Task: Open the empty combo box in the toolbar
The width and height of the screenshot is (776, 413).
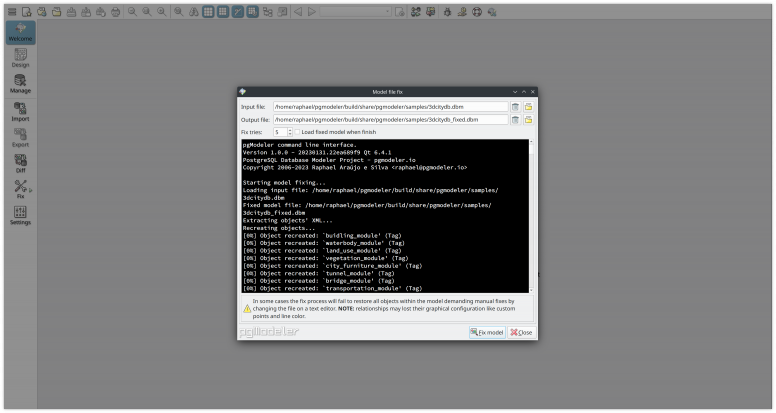Action: [355, 12]
